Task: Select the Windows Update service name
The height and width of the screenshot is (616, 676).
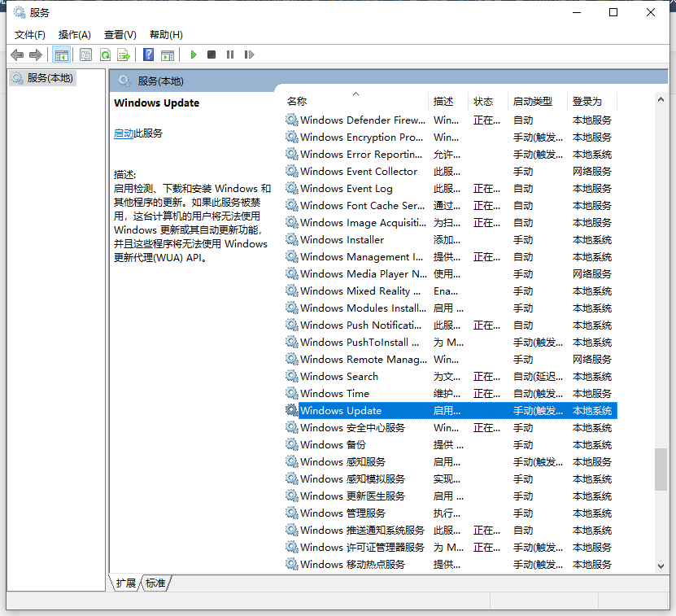Action: (341, 411)
